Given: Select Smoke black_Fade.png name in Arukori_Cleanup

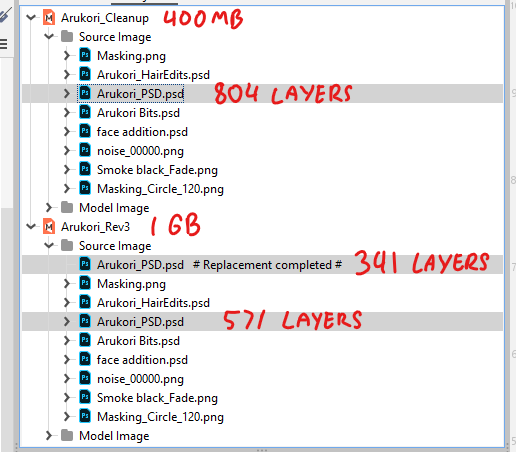Looking at the screenshot, I should (157, 170).
